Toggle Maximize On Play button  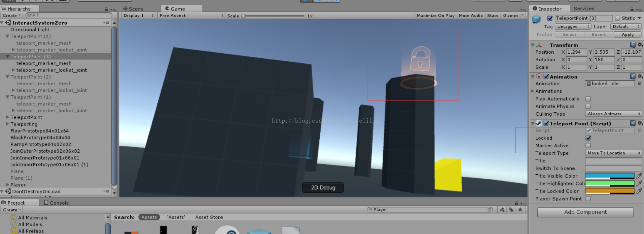pos(435,16)
